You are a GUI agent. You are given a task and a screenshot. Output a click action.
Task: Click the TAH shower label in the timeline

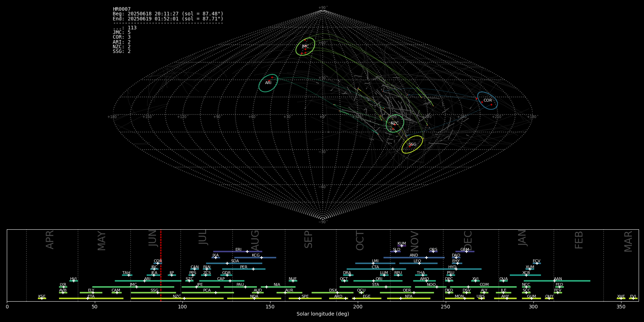[x=126, y=273]
